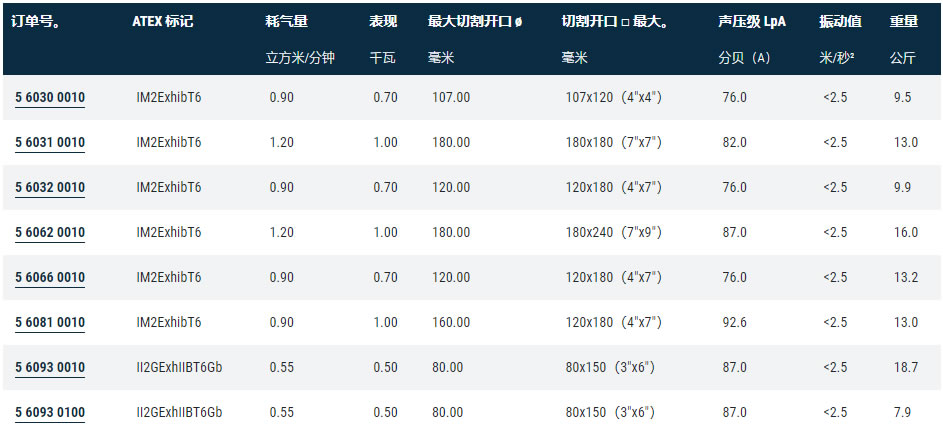The image size is (943, 435).
Task: Open order number 5 6030 0010 link
Action: [x=50, y=98]
